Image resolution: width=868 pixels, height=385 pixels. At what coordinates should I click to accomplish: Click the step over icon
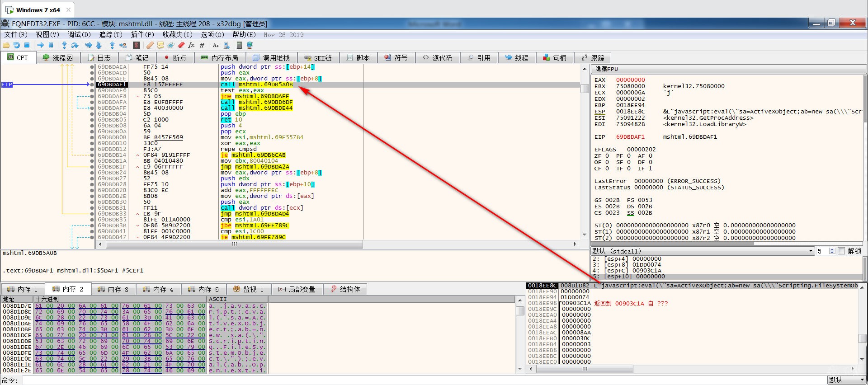pos(75,45)
